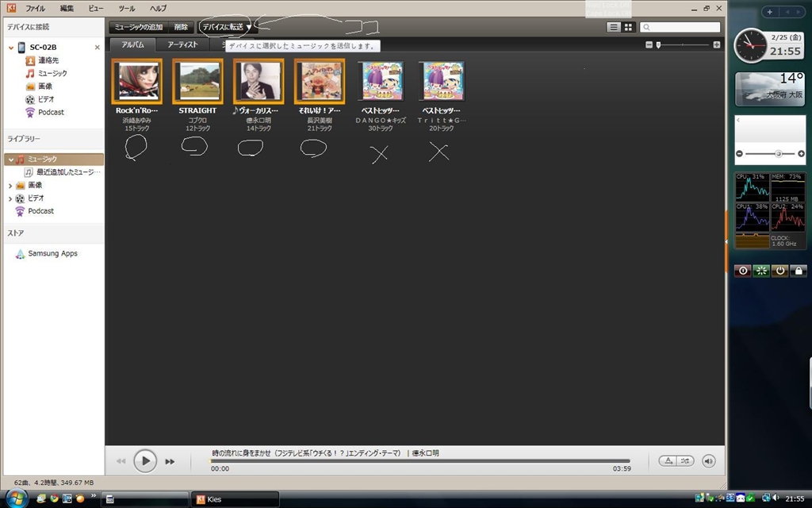Open 連絡先 contacts under SC-02B
The height and width of the screenshot is (508, 812).
pos(48,60)
